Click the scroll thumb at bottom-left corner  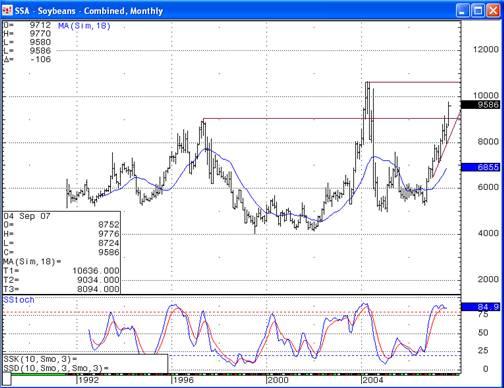pyautogui.click(x=6, y=380)
